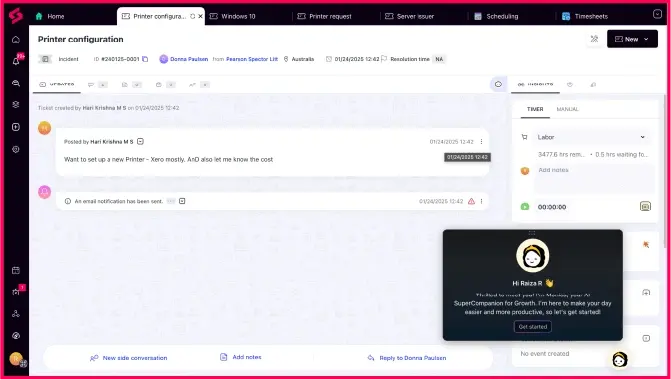Click the save time entry icon beside timer
Image resolution: width=671 pixels, height=380 pixels.
click(645, 206)
